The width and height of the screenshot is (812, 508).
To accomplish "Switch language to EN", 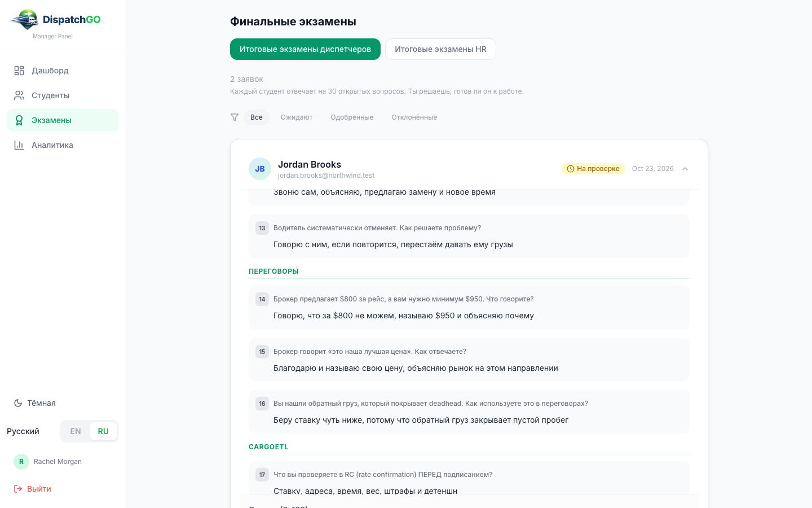I will pos(76,431).
